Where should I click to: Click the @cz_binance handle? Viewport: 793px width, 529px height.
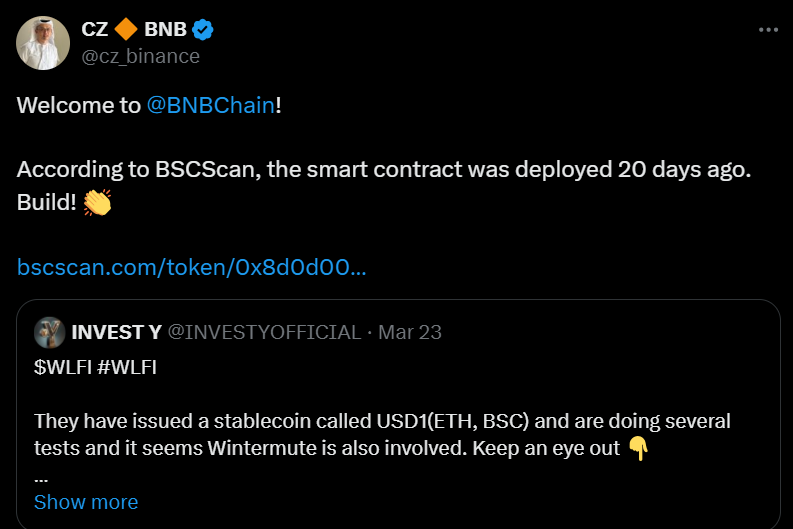[x=141, y=56]
